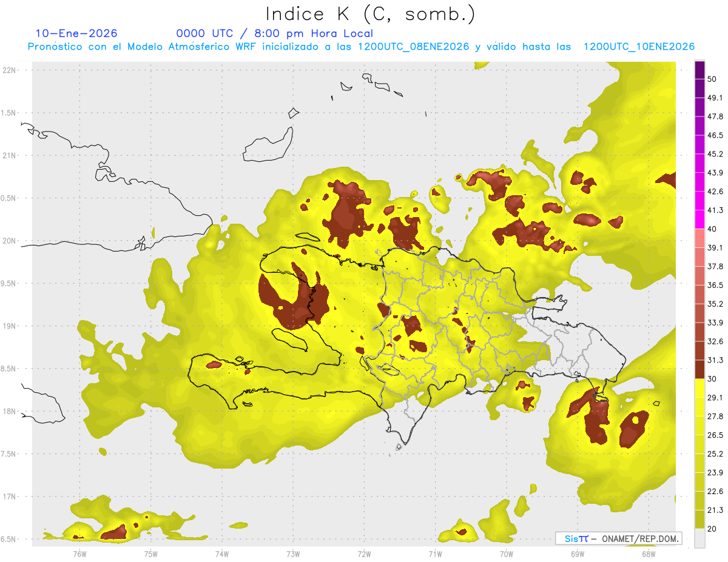Click the dark brown colorbar swatch between 30 and 31.3

[x=699, y=369]
